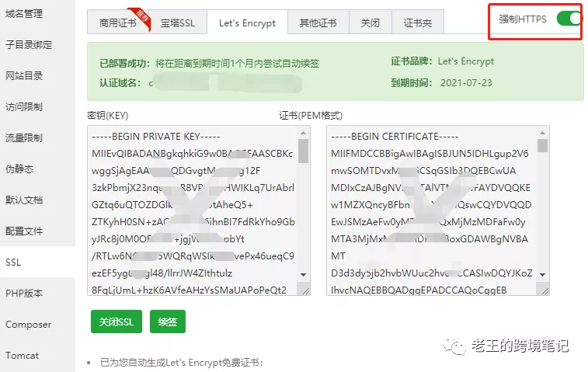Select 子目录绑定 in the sidebar

coord(29,44)
